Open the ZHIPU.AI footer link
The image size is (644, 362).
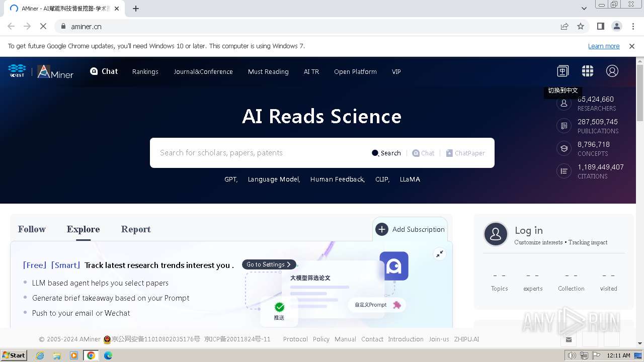466,339
